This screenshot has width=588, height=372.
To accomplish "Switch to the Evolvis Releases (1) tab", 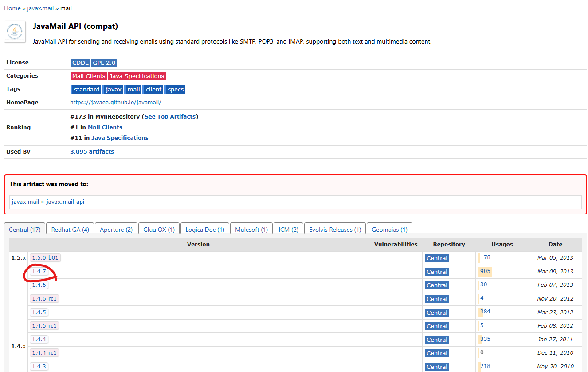I will click(x=335, y=230).
